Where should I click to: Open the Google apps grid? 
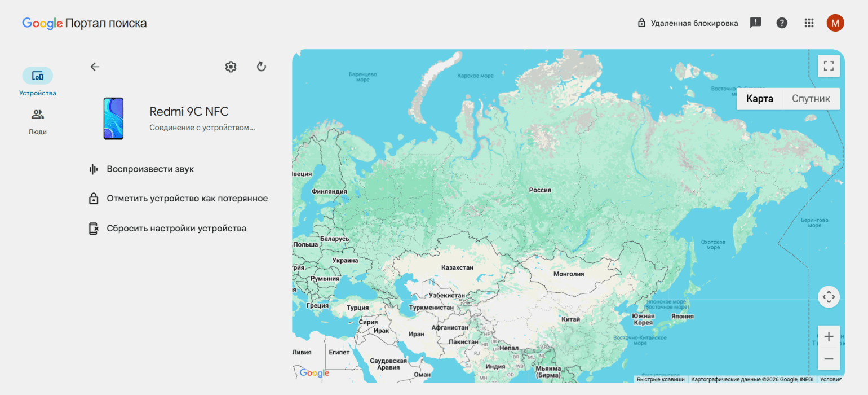pos(809,23)
